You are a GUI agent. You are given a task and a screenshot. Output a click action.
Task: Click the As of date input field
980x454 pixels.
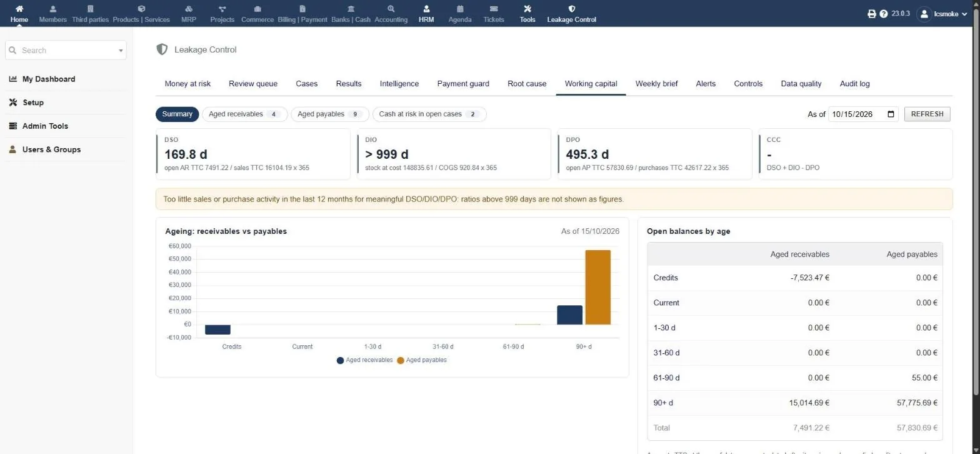863,114
